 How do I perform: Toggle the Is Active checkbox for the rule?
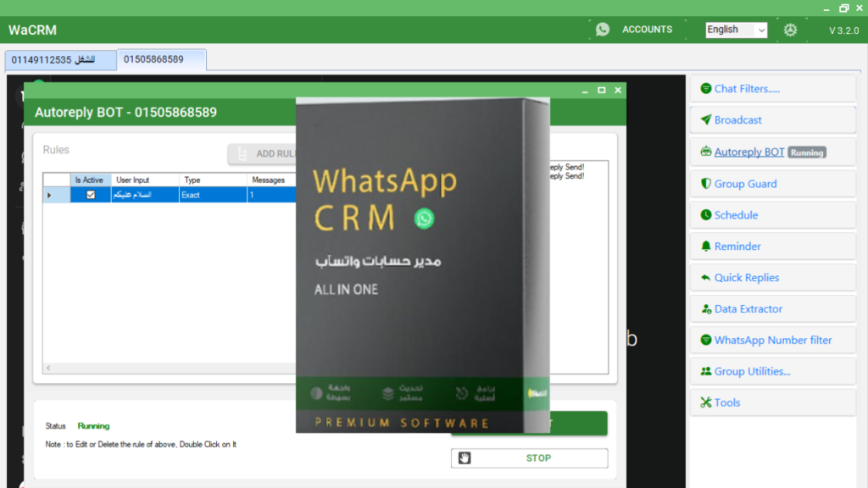coord(91,194)
